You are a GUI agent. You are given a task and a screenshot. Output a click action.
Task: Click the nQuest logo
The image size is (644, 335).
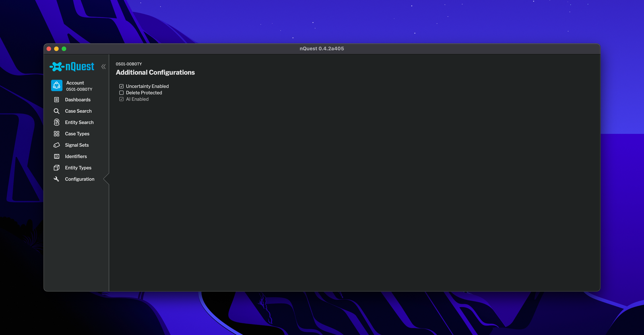click(72, 67)
